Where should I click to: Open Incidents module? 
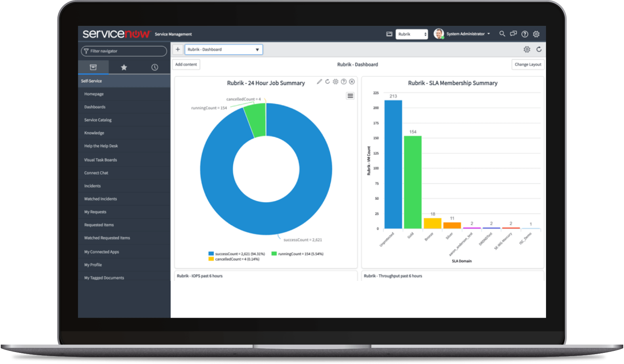click(92, 186)
